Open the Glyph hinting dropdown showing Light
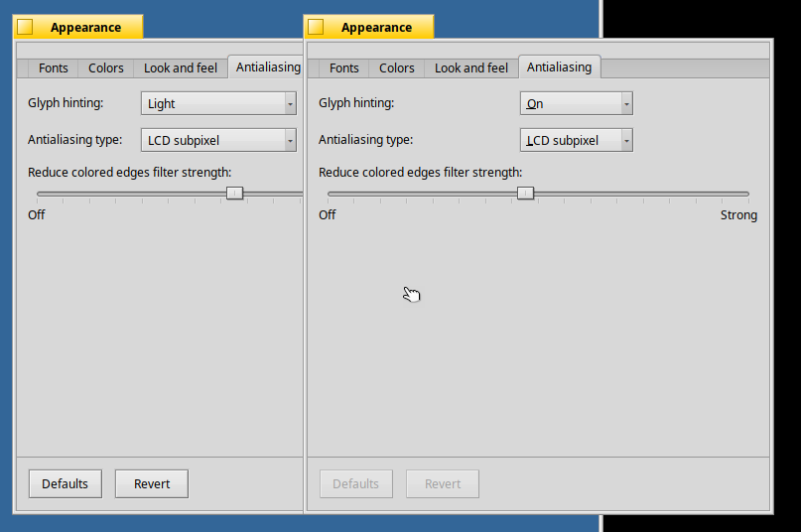This screenshot has height=532, width=801. pyautogui.click(x=218, y=103)
